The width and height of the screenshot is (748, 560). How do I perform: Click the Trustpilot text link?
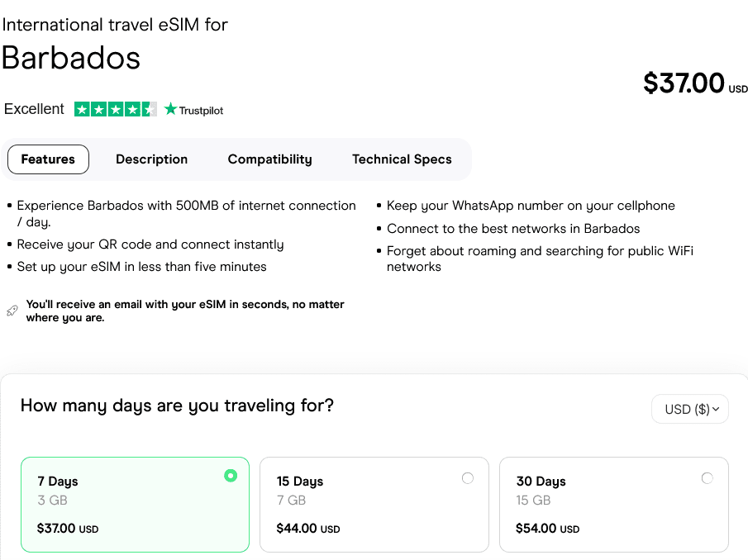201,110
